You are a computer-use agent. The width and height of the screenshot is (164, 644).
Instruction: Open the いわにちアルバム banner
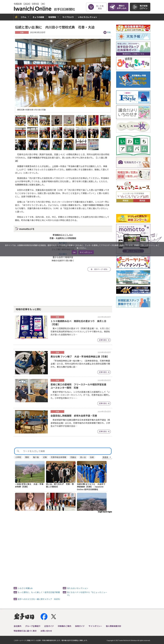[133, 145]
